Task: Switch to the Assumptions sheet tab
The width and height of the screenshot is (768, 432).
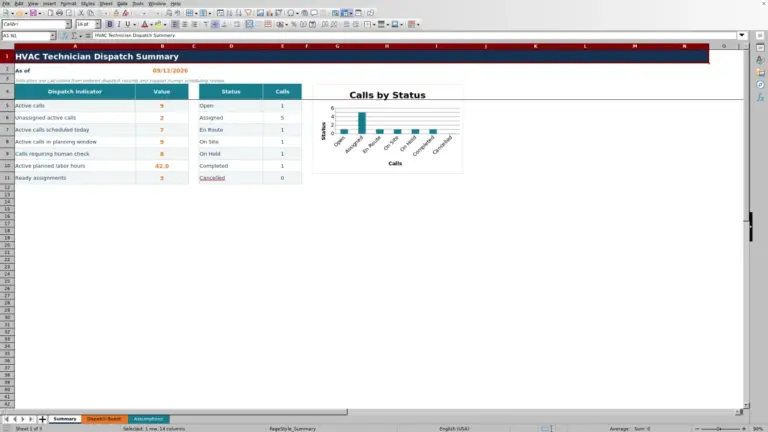Action: click(148, 419)
